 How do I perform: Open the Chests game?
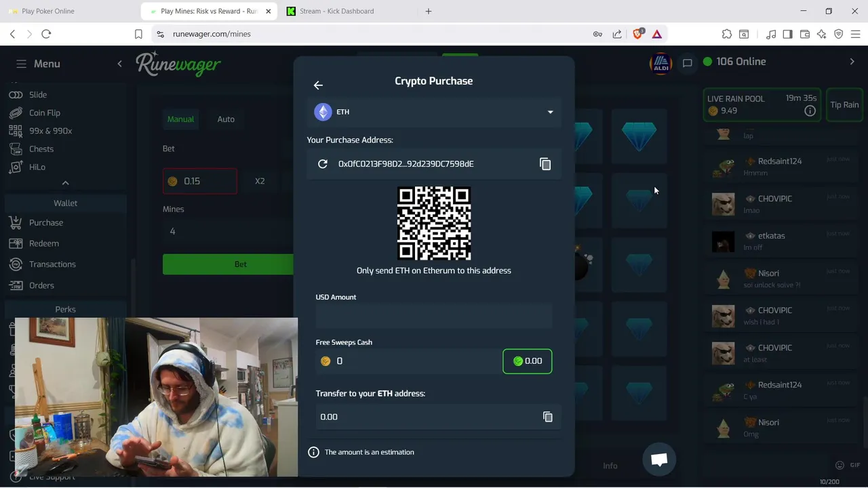coord(41,149)
